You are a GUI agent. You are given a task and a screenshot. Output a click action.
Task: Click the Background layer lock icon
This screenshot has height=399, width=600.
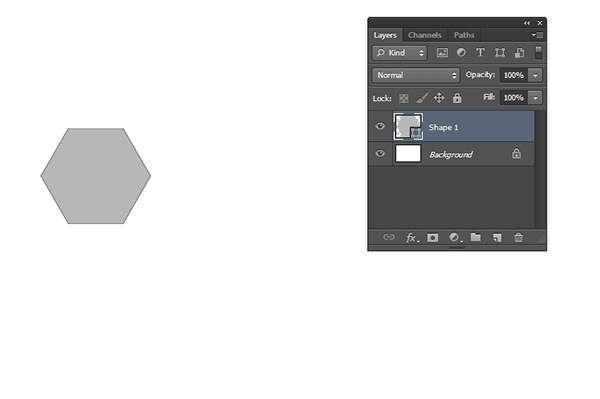(x=516, y=153)
